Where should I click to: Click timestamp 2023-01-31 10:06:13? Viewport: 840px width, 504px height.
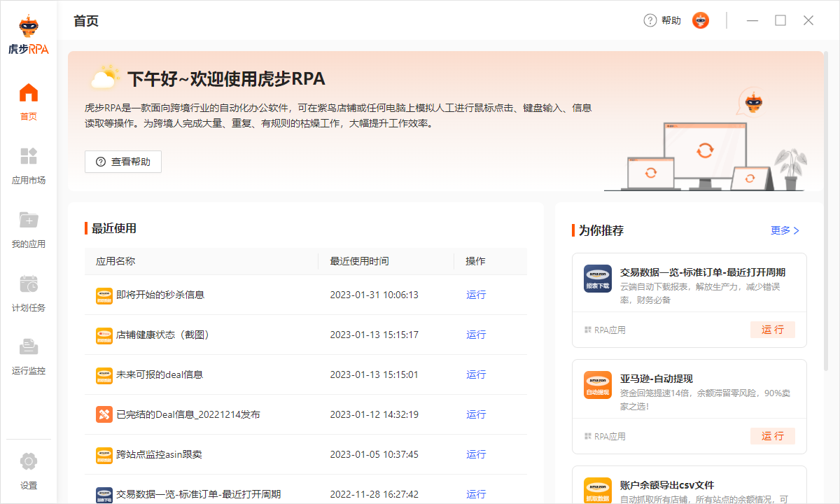pos(374,295)
